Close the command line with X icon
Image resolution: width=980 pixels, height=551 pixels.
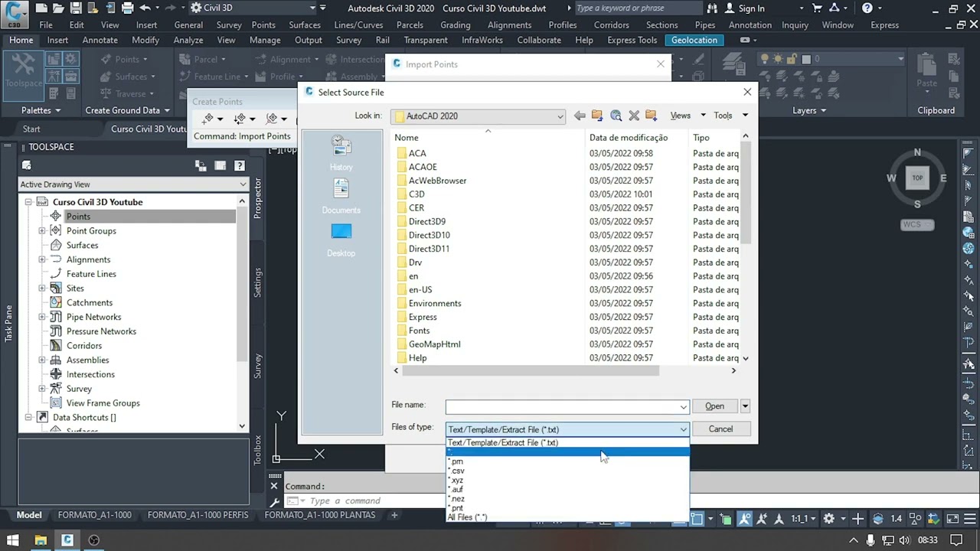click(x=274, y=486)
